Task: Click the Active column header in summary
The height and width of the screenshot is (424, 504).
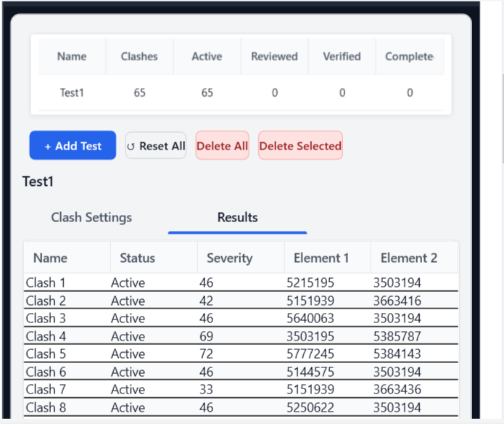Action: pyautogui.click(x=207, y=57)
